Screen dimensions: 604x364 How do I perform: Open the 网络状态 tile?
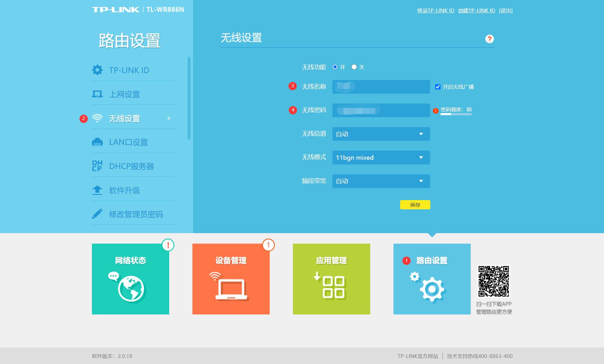pyautogui.click(x=130, y=279)
